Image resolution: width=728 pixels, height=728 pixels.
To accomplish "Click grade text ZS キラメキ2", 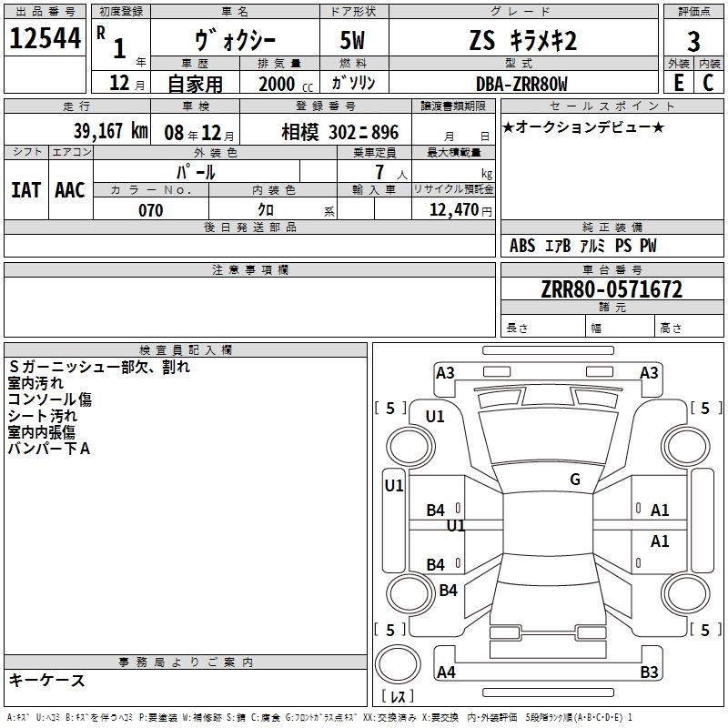I will tap(523, 40).
